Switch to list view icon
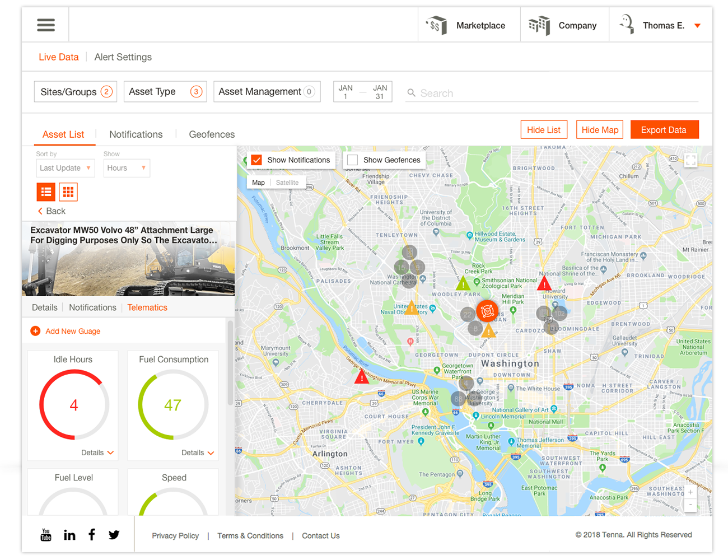Screen dimensions: 728x560 click(46, 192)
